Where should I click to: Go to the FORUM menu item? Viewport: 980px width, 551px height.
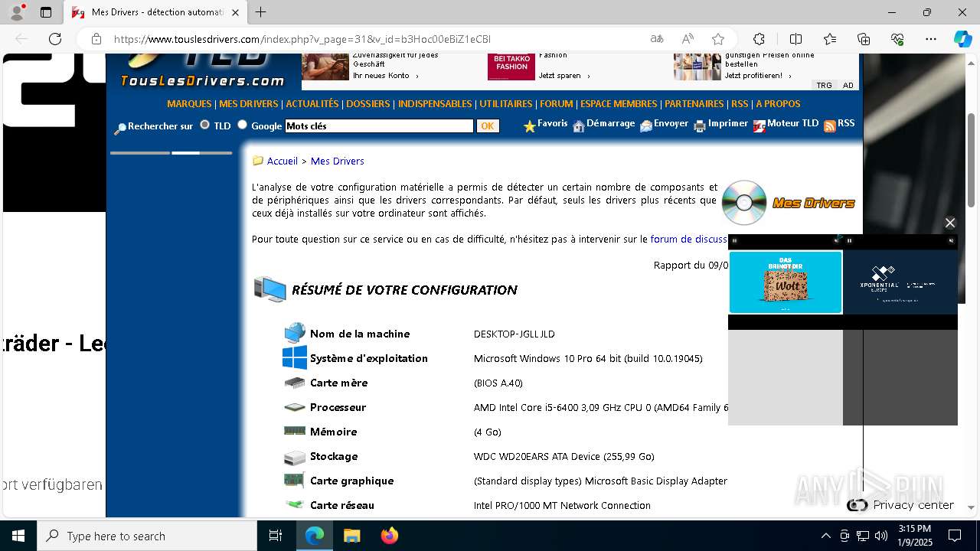pyautogui.click(x=557, y=104)
